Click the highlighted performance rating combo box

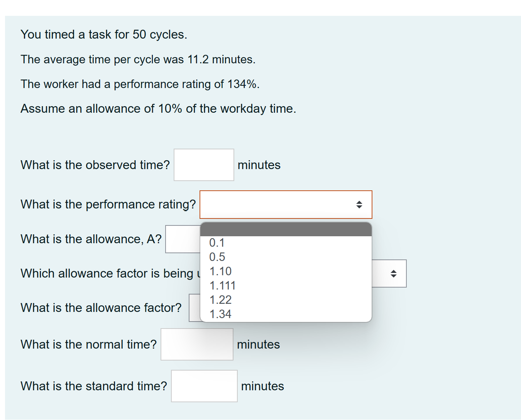[286, 205]
